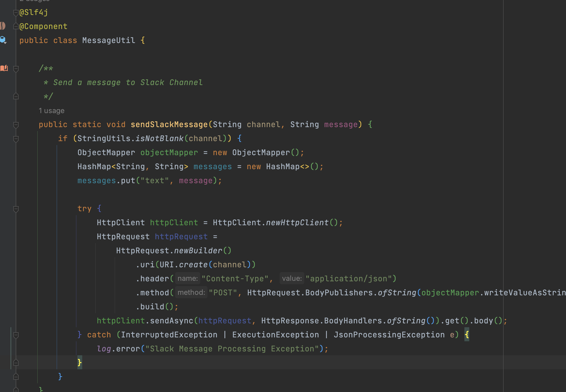Click the 'method:' parameter hint before POST
Image resolution: width=566 pixels, height=392 pixels.
(191, 292)
